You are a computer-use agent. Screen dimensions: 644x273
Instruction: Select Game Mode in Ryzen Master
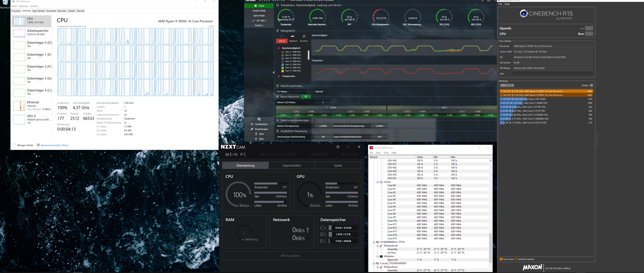pos(259,16)
